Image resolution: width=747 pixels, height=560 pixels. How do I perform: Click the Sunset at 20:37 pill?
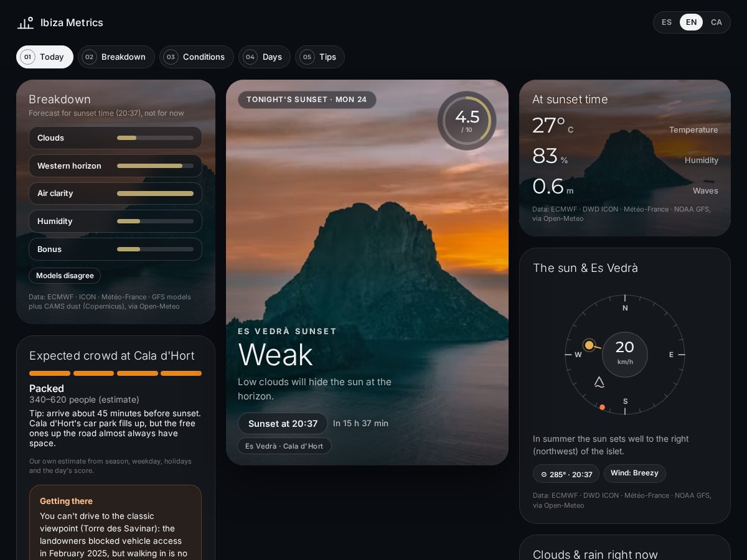click(x=283, y=424)
